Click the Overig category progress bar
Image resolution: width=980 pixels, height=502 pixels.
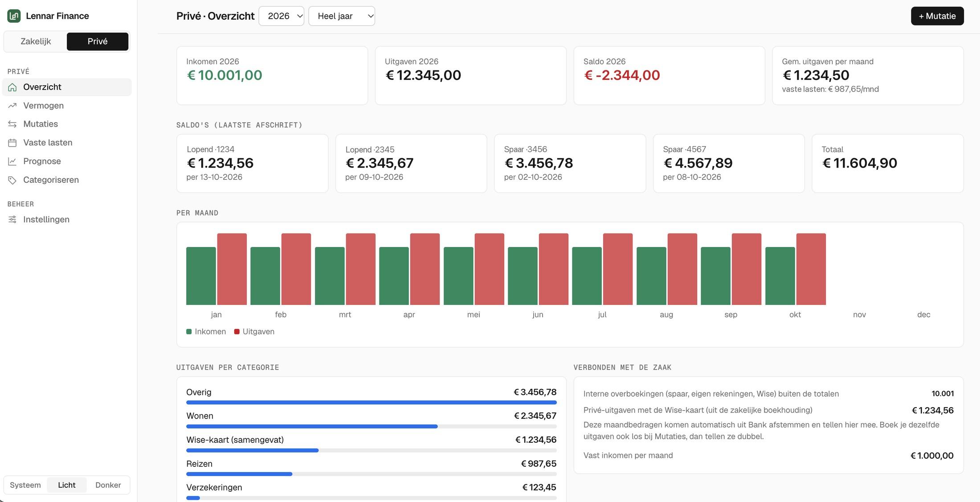372,403
